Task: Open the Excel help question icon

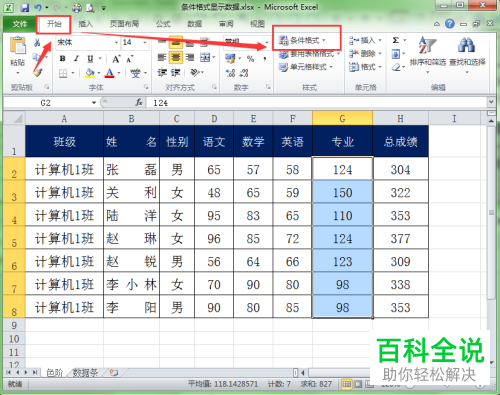Action: (450, 24)
